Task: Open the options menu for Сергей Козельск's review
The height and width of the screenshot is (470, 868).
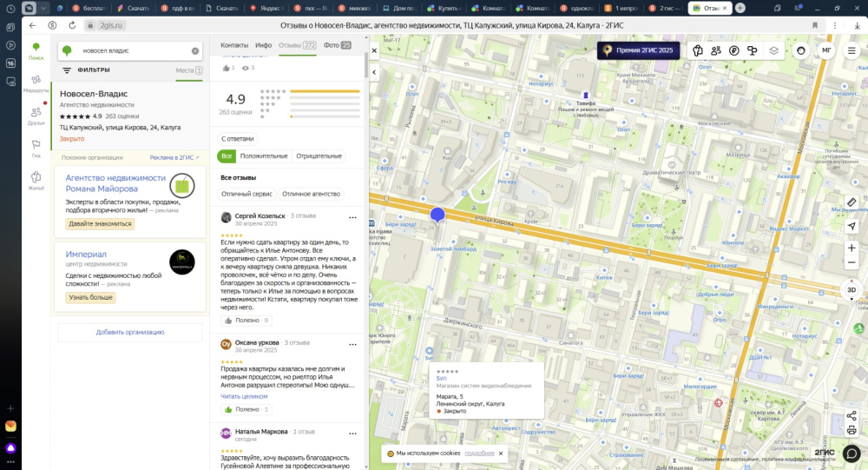Action: tap(352, 217)
